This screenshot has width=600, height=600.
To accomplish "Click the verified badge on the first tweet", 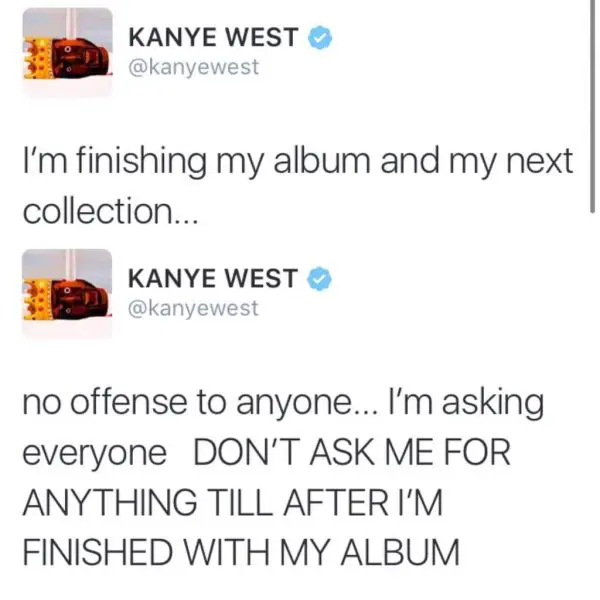I will 320,37.
